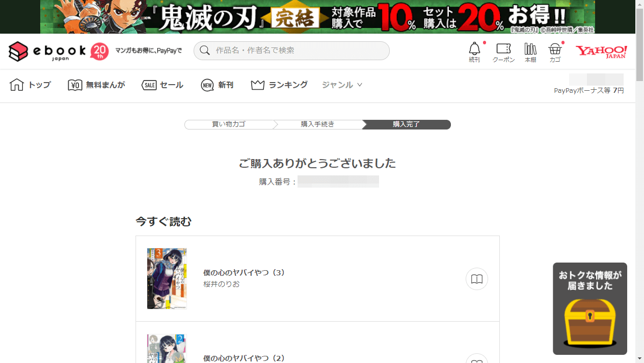Click the volume 3 cover thumbnail
Viewport: 644px width, 363px height.
(x=167, y=279)
